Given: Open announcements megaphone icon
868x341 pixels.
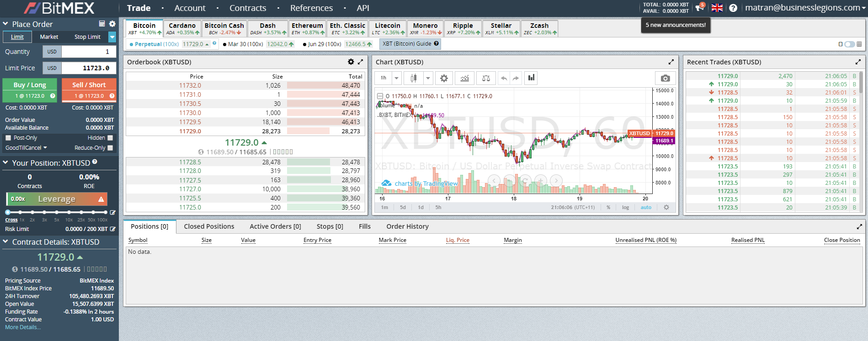Looking at the screenshot, I should [x=699, y=8].
